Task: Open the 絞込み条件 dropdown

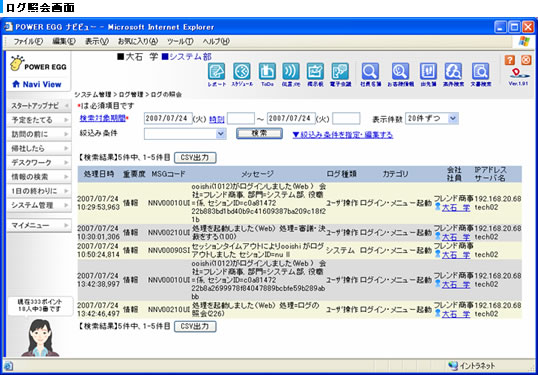Action: pos(185,133)
